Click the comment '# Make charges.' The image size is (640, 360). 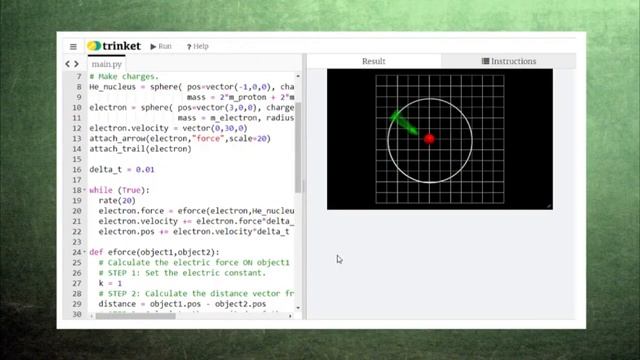click(x=124, y=76)
